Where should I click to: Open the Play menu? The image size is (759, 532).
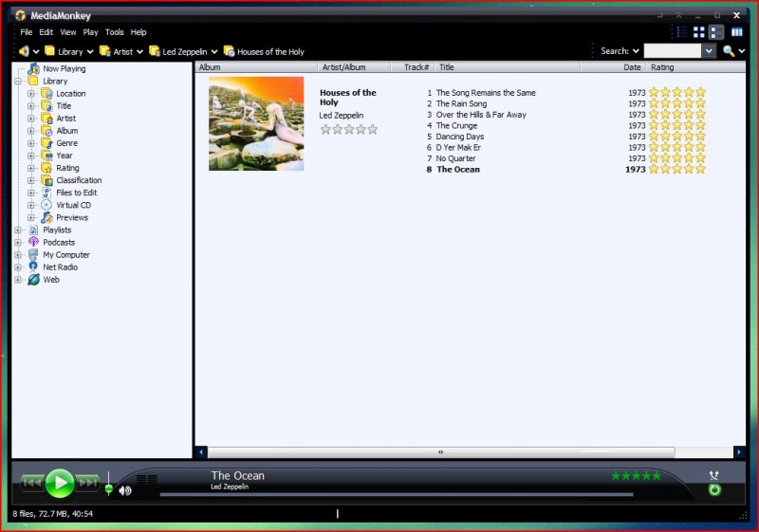pyautogui.click(x=90, y=32)
